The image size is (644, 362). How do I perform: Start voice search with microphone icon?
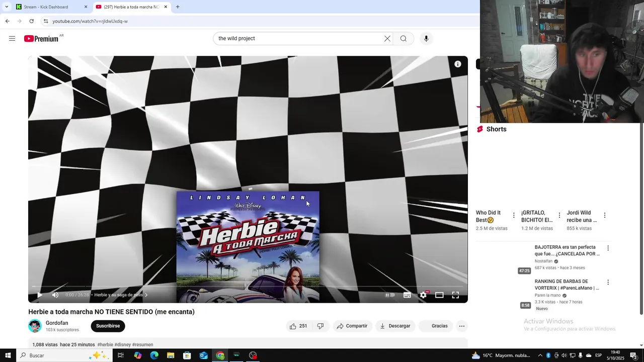426,39
